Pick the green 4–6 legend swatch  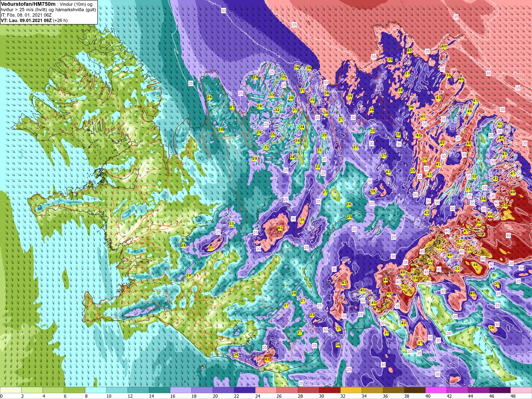53,390
